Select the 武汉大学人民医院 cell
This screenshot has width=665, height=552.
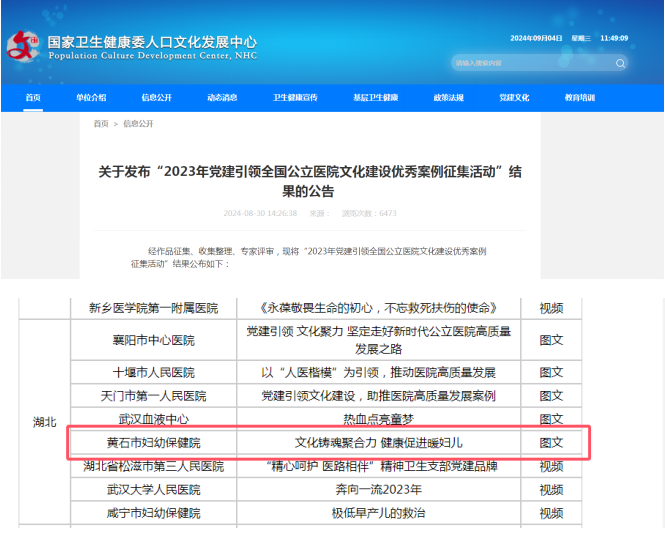point(154,490)
